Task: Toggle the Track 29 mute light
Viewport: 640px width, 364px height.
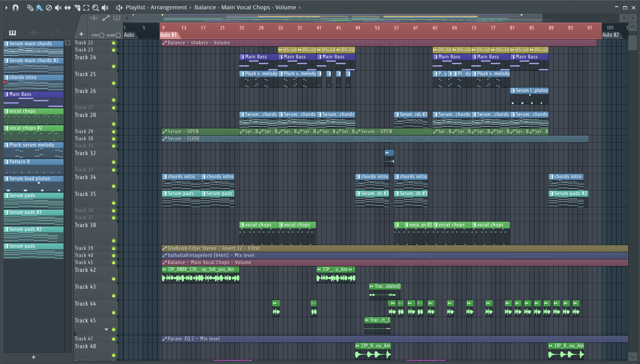Action: (x=114, y=132)
